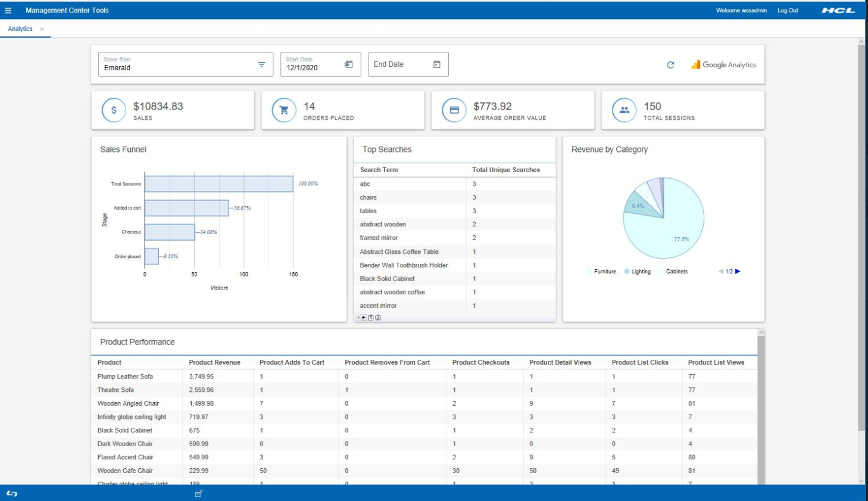Expand the Store filter dropdown
868x501 pixels.
pyautogui.click(x=261, y=64)
